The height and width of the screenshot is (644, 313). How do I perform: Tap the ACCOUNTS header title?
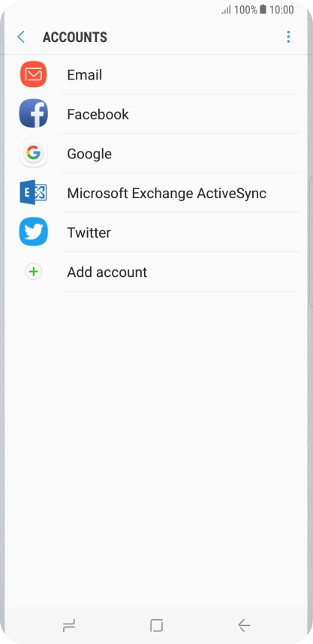coord(75,38)
